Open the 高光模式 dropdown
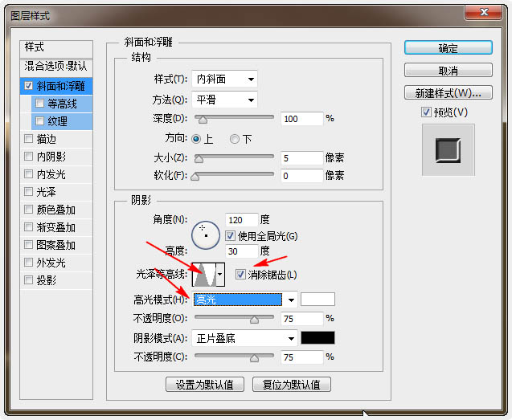 tap(244, 300)
